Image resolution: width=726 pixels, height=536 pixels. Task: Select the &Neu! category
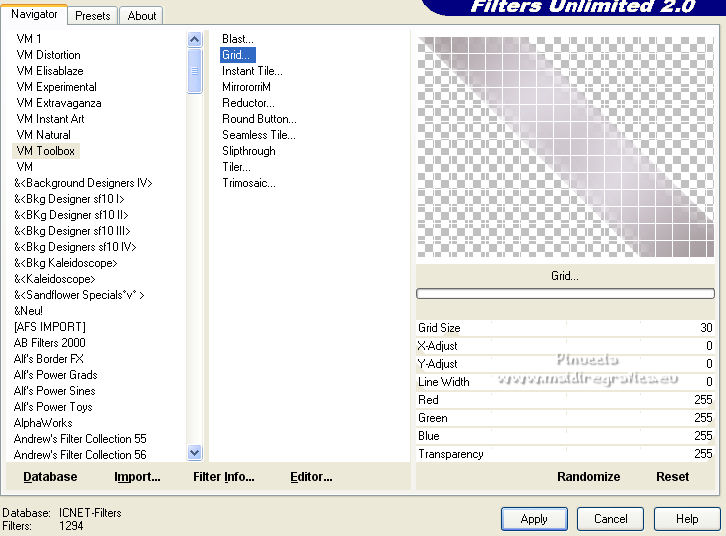click(x=28, y=311)
